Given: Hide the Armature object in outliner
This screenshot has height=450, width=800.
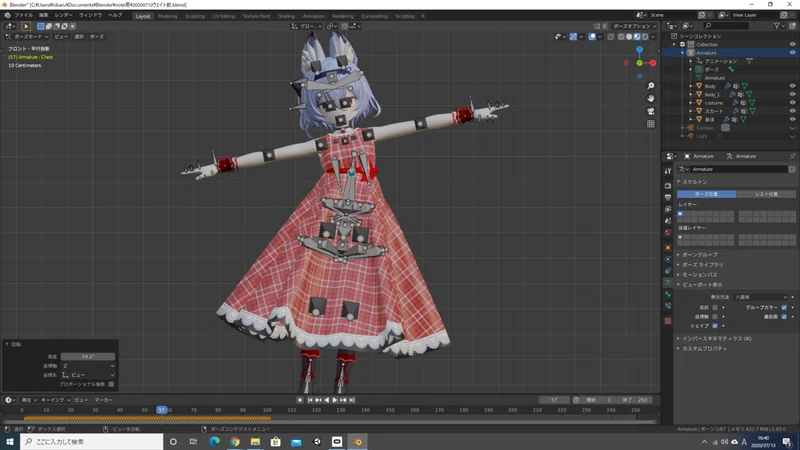Looking at the screenshot, I should click(792, 53).
